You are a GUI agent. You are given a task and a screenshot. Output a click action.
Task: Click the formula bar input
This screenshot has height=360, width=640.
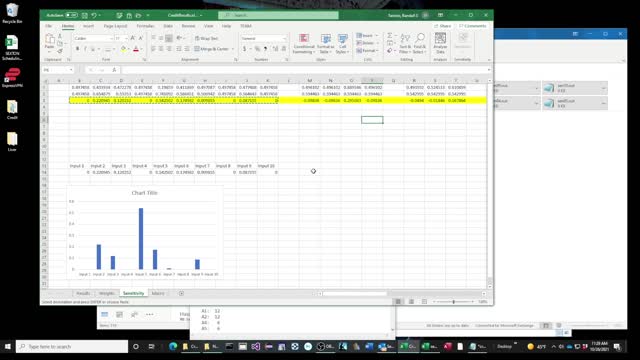(x=304, y=70)
